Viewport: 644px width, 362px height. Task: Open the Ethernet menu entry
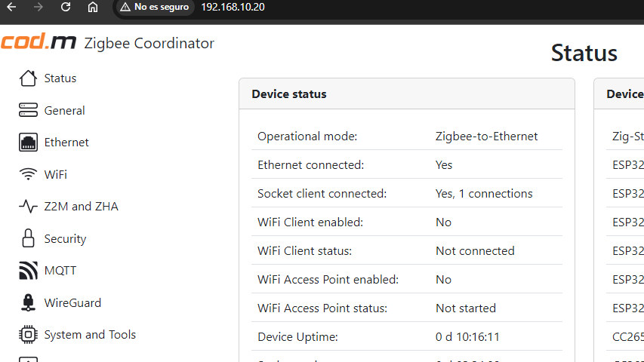click(x=66, y=143)
